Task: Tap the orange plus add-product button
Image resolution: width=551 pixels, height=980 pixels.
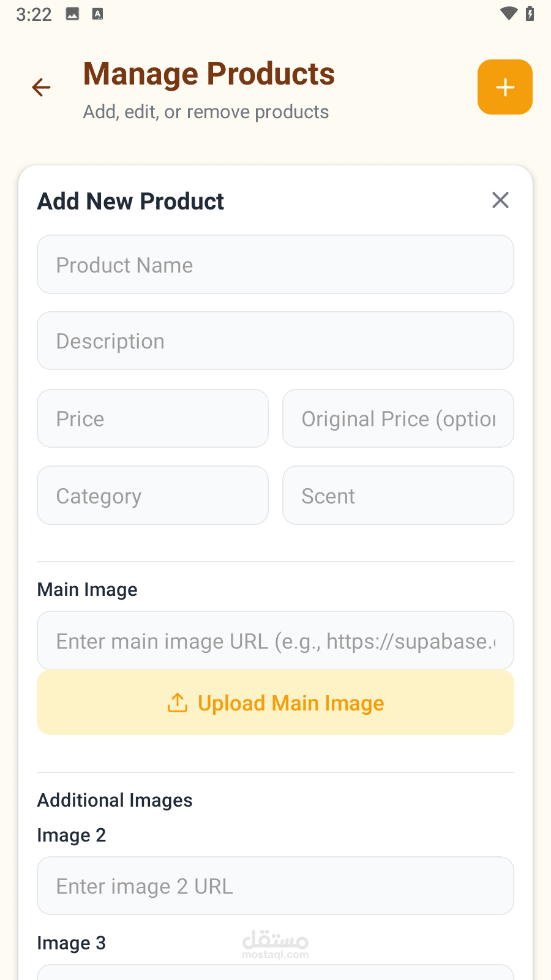Action: 504,87
